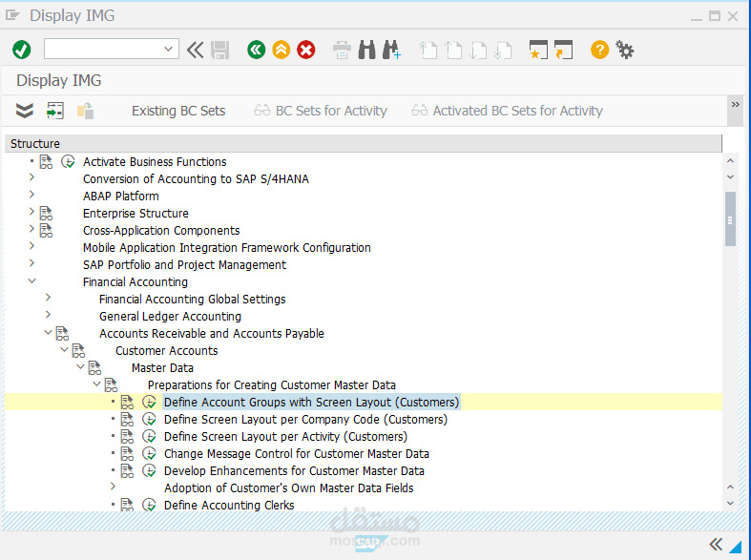Collapse the Customer Accounts node
This screenshot has width=751, height=560.
coord(64,349)
